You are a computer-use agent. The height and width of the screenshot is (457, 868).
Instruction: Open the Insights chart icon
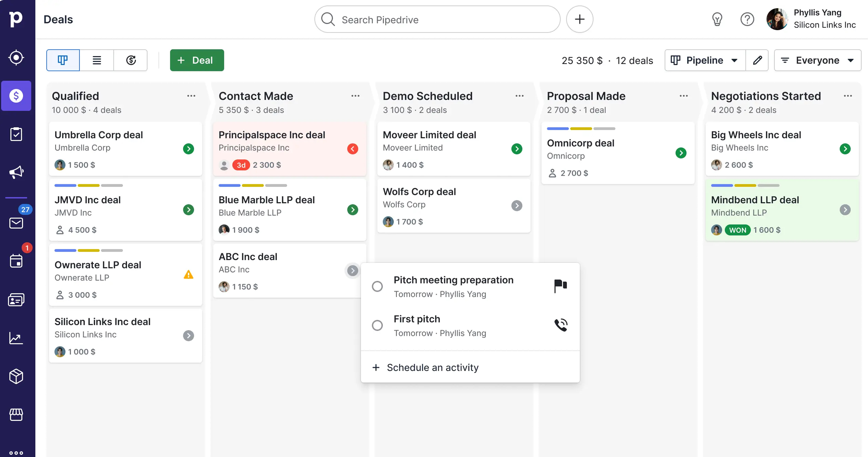pyautogui.click(x=16, y=338)
